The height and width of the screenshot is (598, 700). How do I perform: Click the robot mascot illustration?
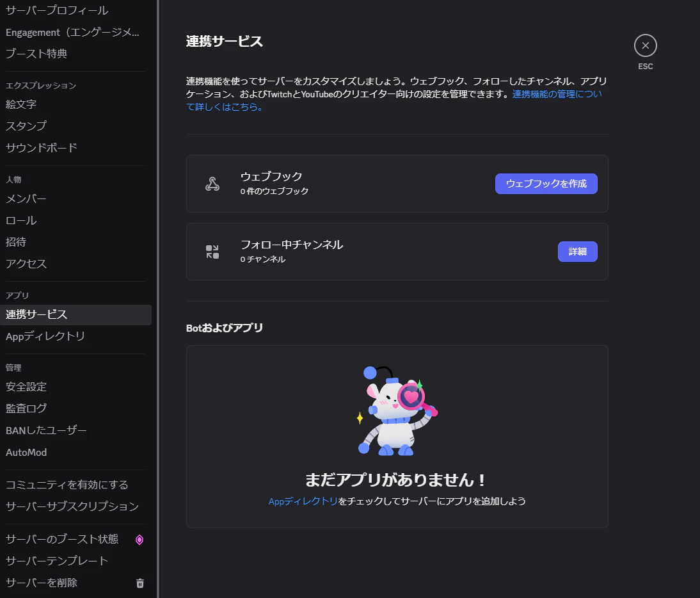click(x=397, y=411)
